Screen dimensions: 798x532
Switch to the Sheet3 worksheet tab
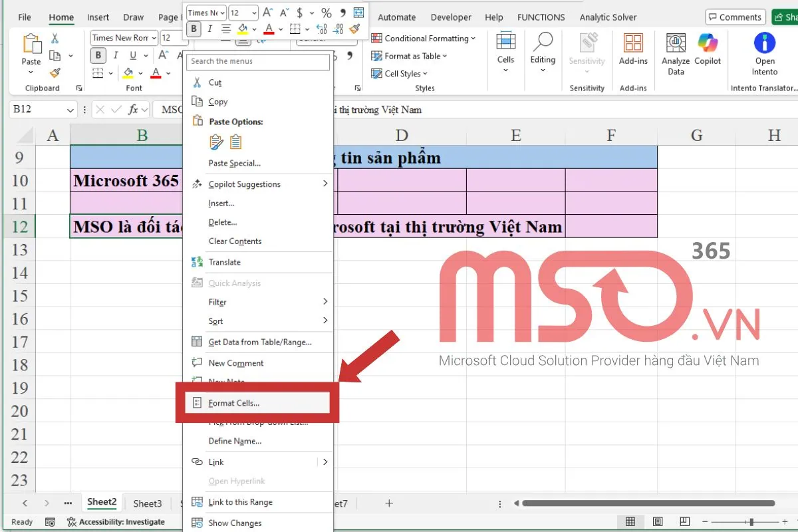[148, 503]
